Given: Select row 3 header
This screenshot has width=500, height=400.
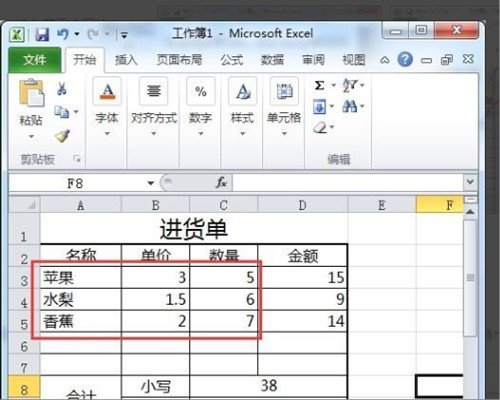Looking at the screenshot, I should (24, 278).
